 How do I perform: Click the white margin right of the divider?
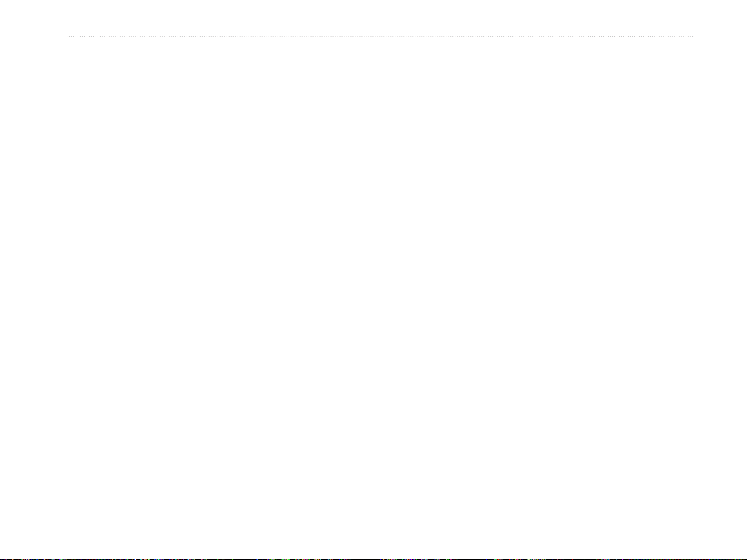click(720, 36)
